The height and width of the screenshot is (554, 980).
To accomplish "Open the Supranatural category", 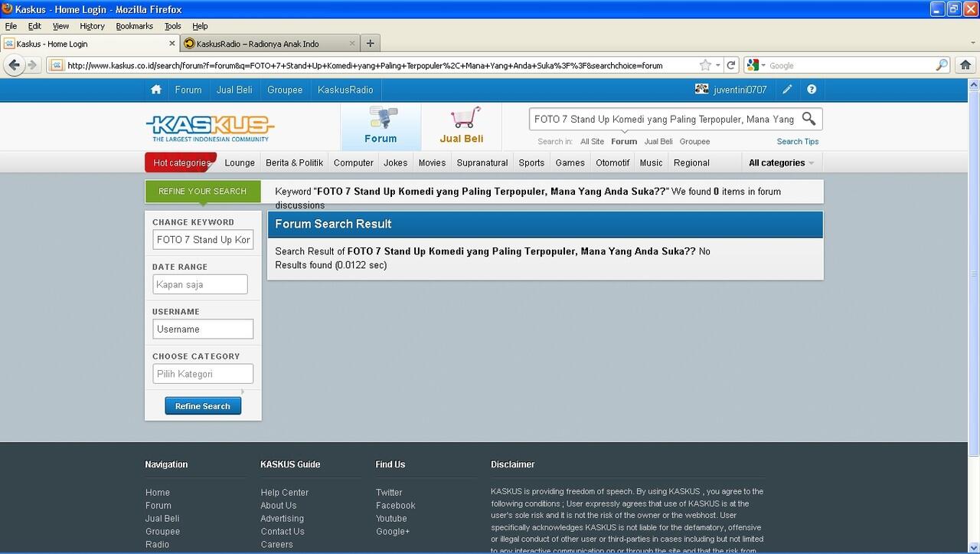I will point(482,162).
